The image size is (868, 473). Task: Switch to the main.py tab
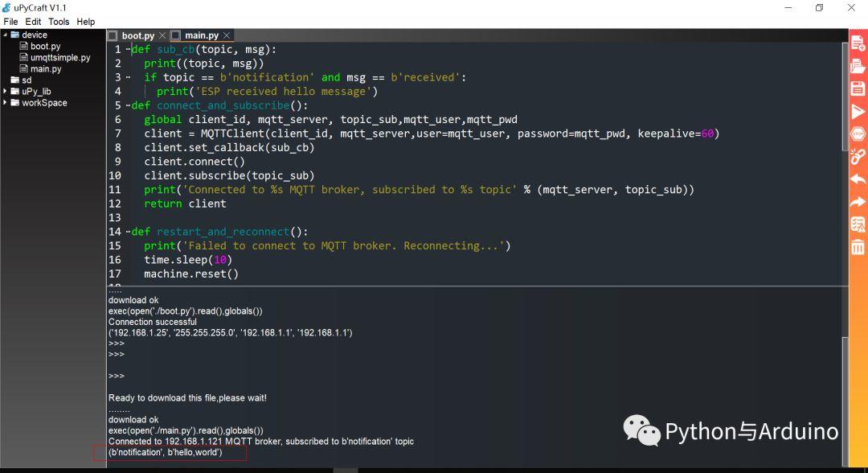[202, 35]
